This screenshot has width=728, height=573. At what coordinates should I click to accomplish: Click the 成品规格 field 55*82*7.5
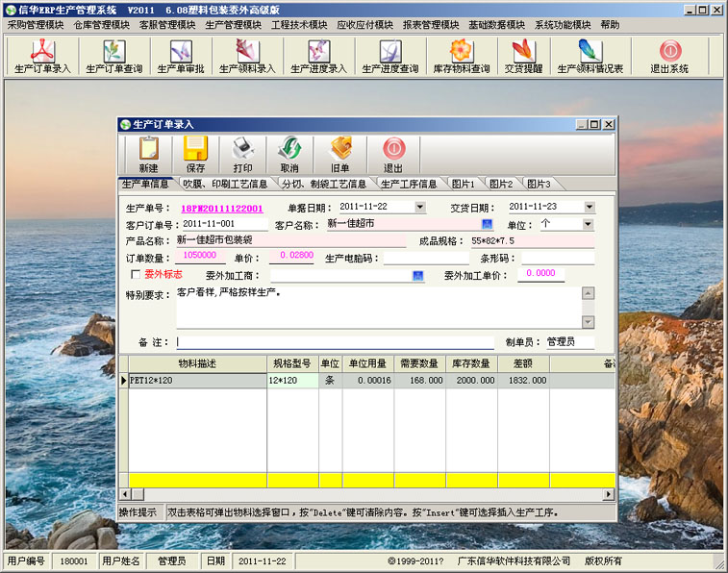[x=532, y=240]
